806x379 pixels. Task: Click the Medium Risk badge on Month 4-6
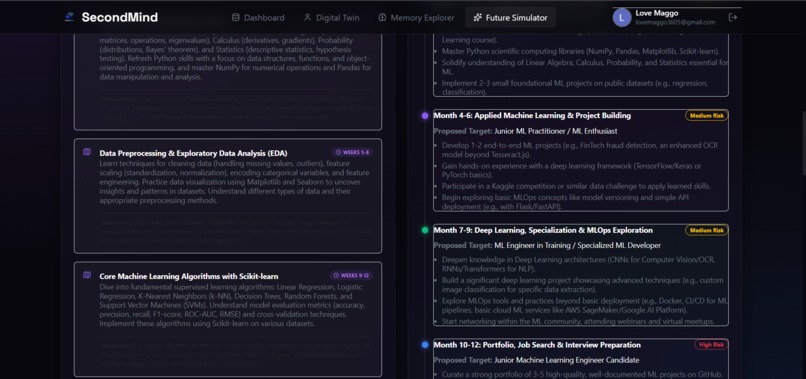tap(706, 116)
